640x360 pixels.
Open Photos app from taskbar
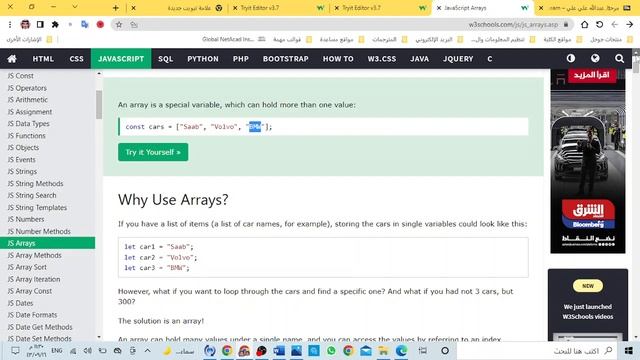296,351
